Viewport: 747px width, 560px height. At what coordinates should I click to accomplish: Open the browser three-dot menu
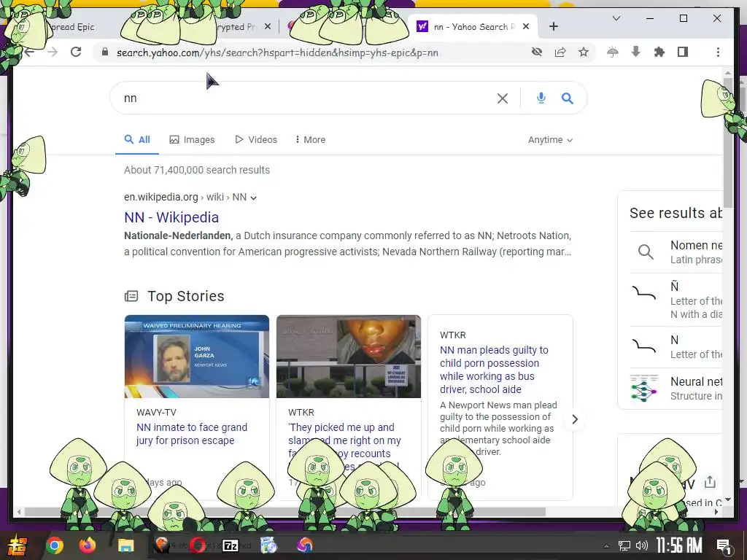click(x=718, y=52)
